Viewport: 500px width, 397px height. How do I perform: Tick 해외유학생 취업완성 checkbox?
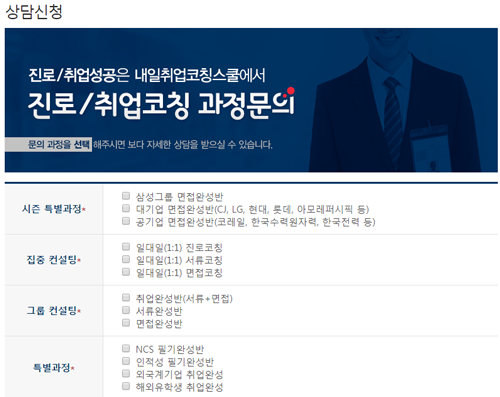coord(126,386)
